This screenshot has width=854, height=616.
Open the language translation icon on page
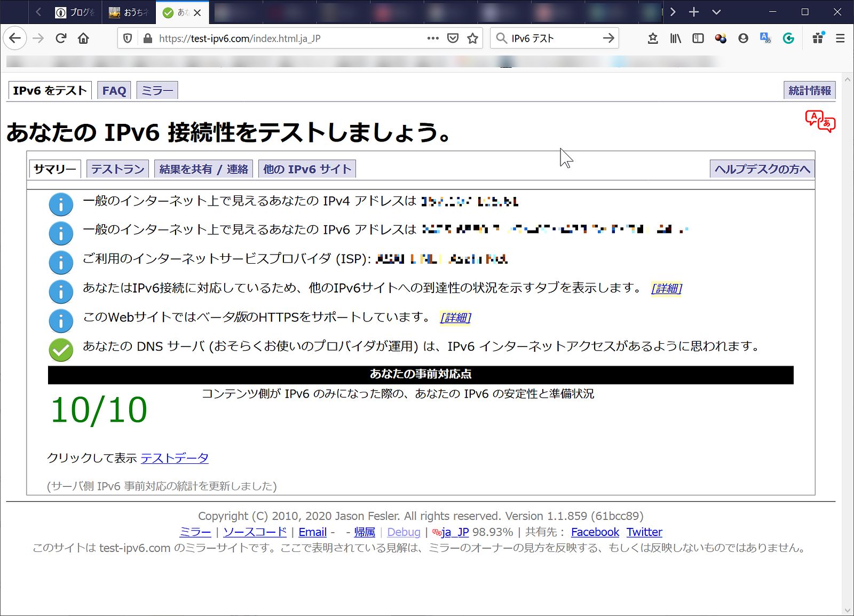click(820, 121)
